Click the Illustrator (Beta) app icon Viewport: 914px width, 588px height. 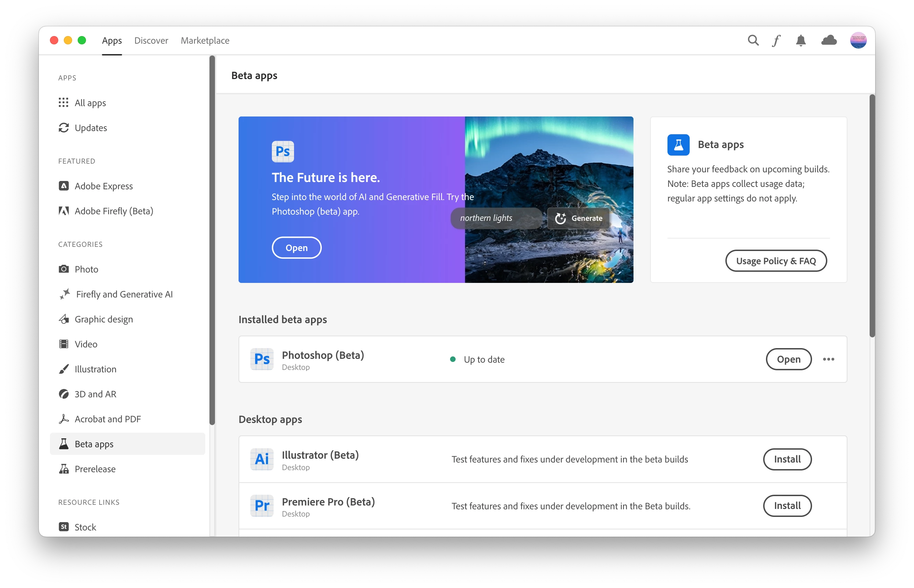click(262, 459)
